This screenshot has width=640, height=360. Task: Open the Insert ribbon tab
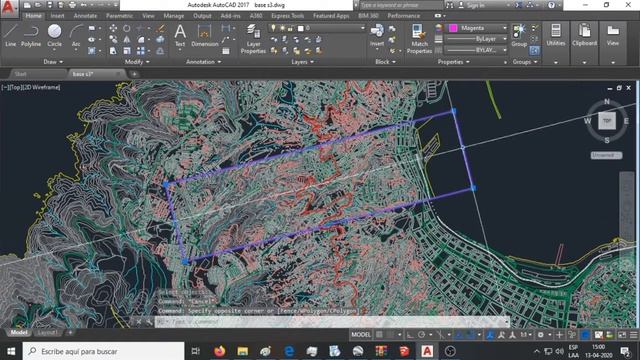click(57, 16)
